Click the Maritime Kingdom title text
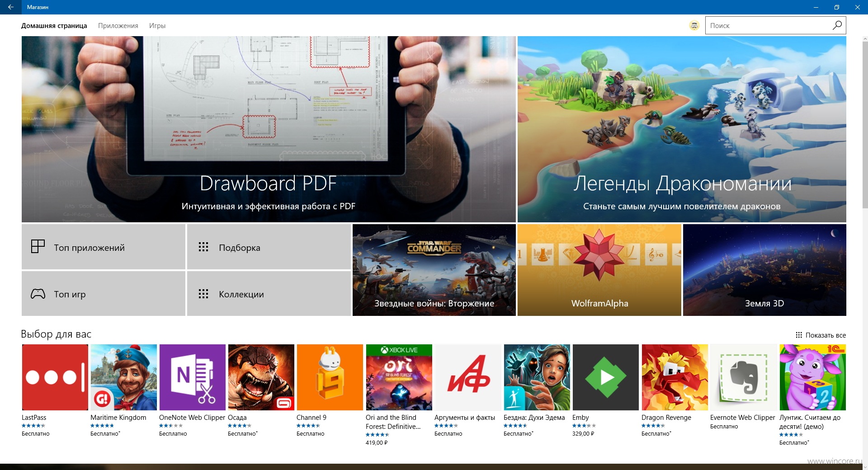This screenshot has height=470, width=868. pos(118,418)
